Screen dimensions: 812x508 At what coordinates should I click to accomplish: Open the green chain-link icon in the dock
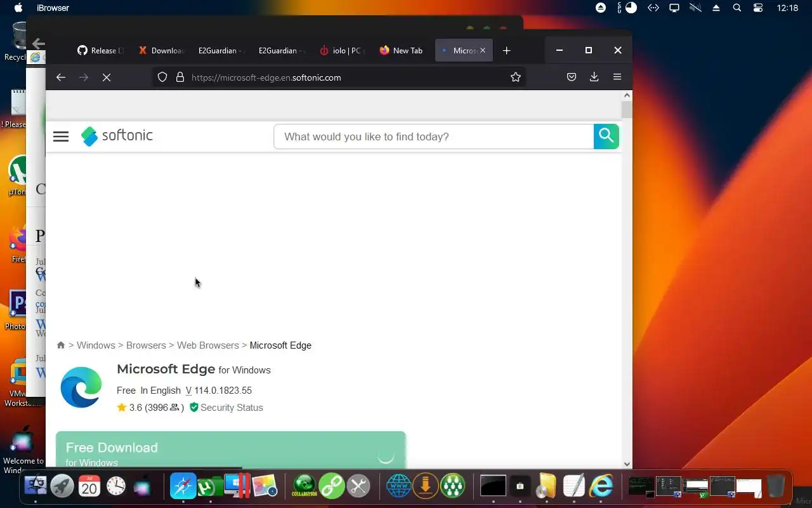pyautogui.click(x=332, y=486)
